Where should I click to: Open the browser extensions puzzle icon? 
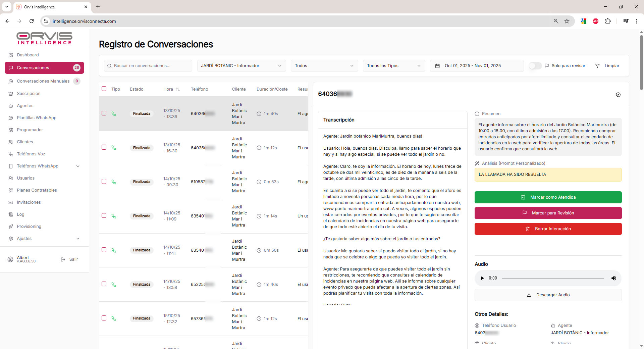point(608,21)
